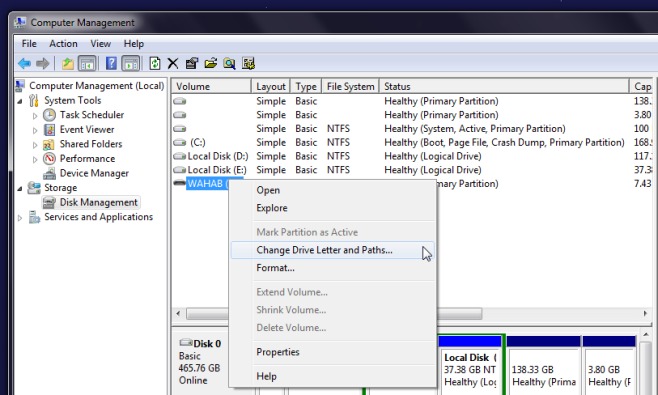Image resolution: width=658 pixels, height=395 pixels.
Task: Click the blue Help question mark icon
Action: [111, 63]
